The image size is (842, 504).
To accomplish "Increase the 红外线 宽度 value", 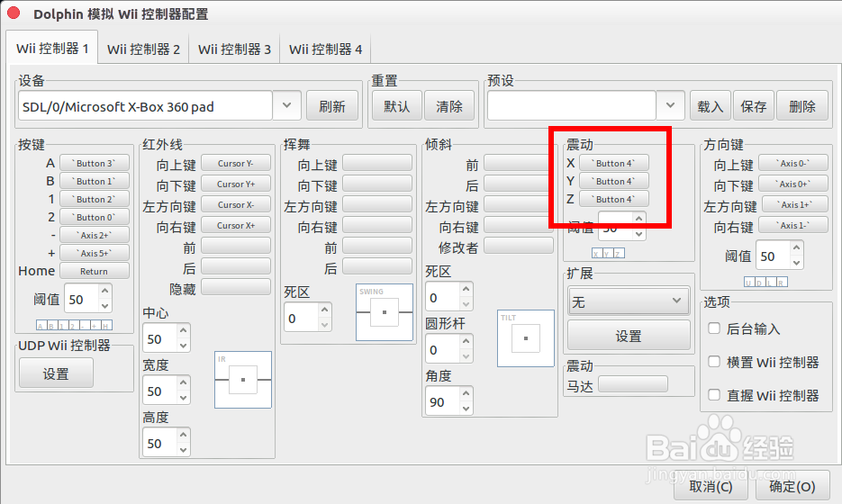I will (183, 382).
